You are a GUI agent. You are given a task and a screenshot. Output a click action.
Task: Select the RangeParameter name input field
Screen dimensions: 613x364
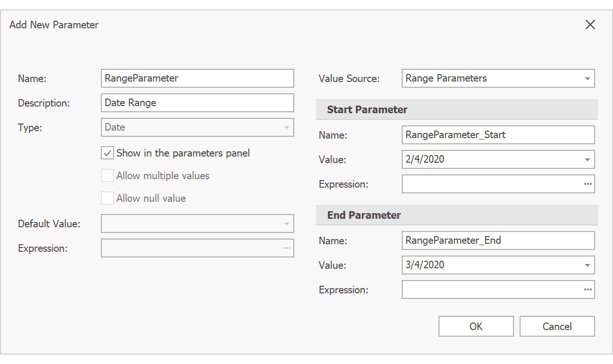click(197, 78)
